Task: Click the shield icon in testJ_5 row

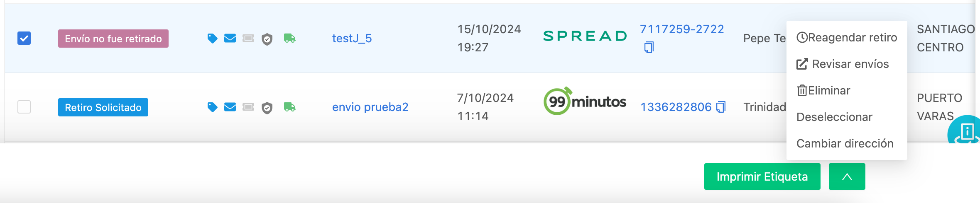Action: coord(267,39)
